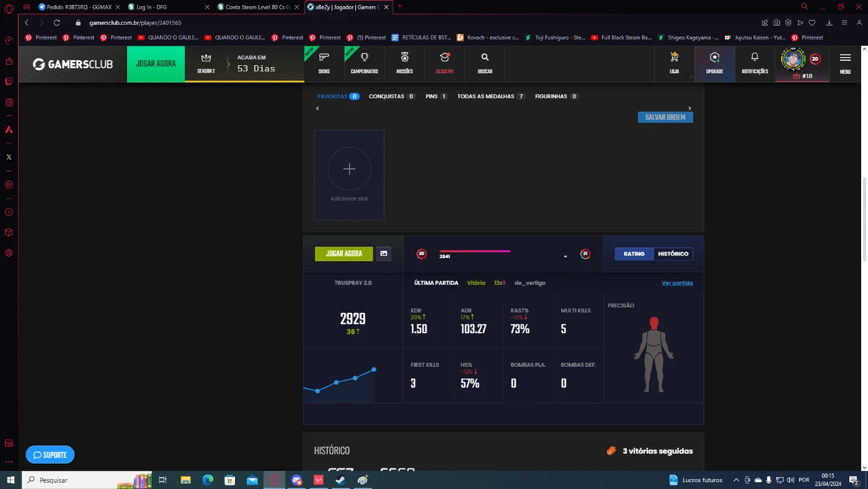Select the Conquistas tab
This screenshot has width=868, height=489.
386,96
